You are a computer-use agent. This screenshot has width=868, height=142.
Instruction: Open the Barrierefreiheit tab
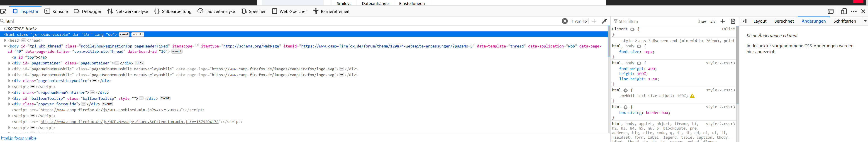tap(331, 11)
